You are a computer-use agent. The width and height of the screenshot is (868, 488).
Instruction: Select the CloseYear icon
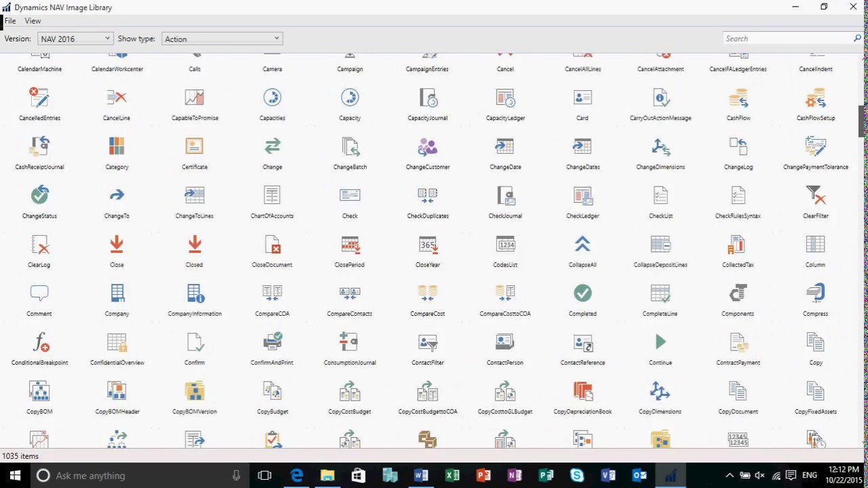click(x=427, y=244)
